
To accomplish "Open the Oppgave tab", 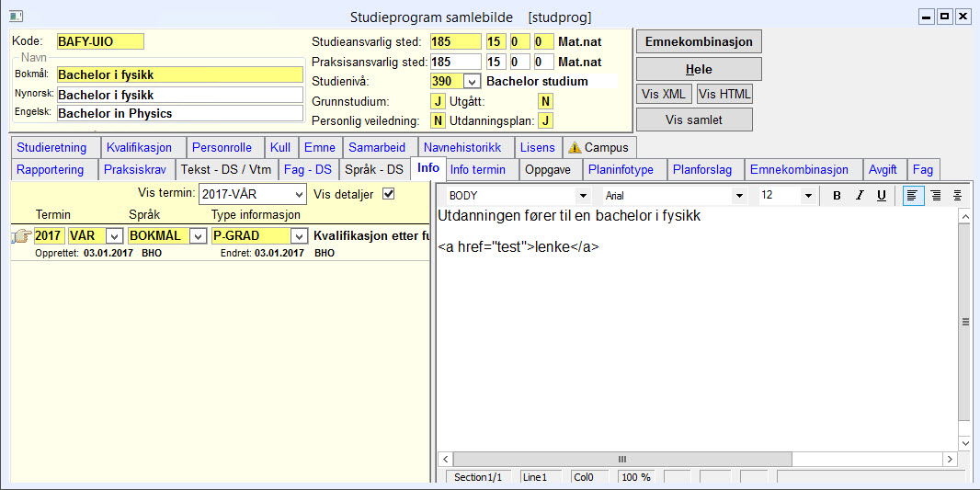I will tap(552, 169).
